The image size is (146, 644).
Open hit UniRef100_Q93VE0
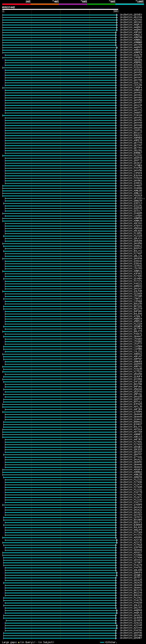(x=131, y=15)
